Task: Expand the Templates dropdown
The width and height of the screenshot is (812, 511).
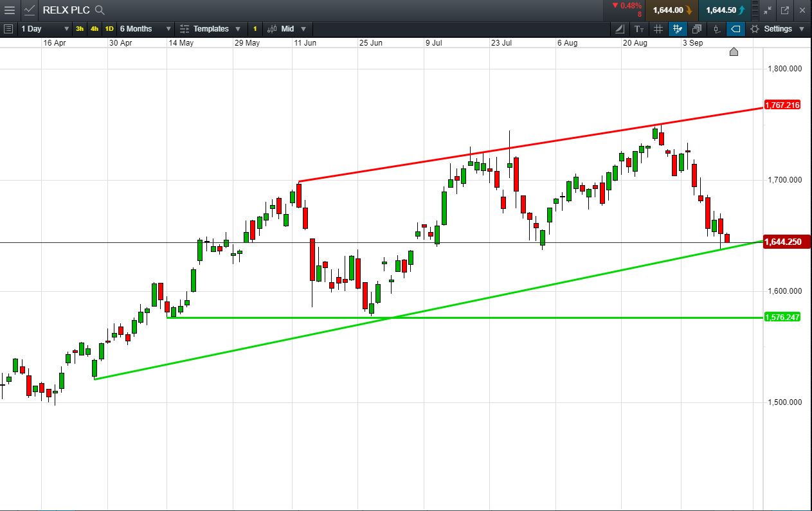Action: pyautogui.click(x=210, y=29)
